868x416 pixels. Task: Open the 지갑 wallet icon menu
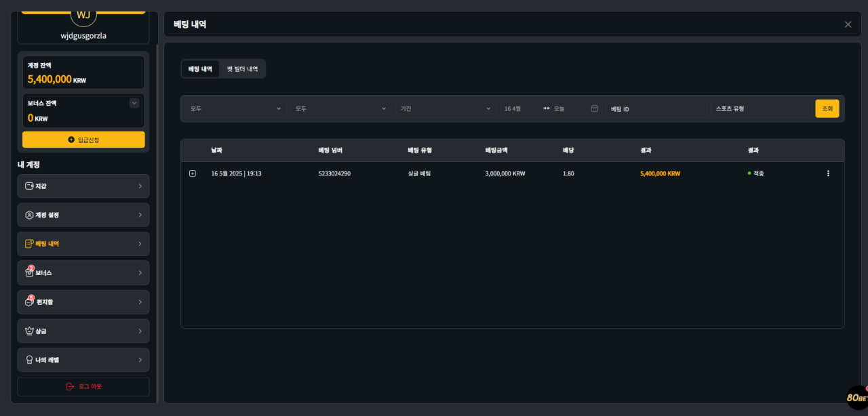[29, 186]
